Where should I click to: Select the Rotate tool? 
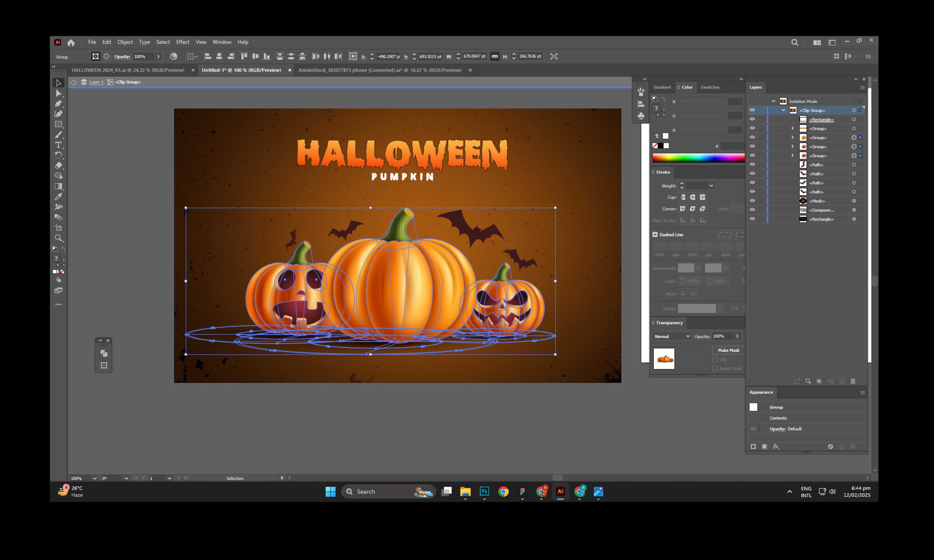(x=58, y=155)
